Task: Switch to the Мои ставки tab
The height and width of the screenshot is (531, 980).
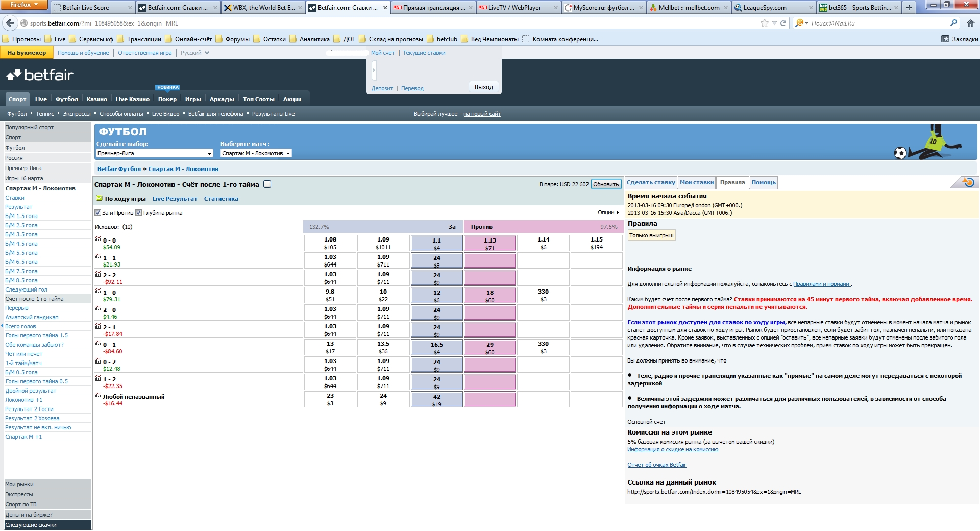Action: pyautogui.click(x=697, y=182)
